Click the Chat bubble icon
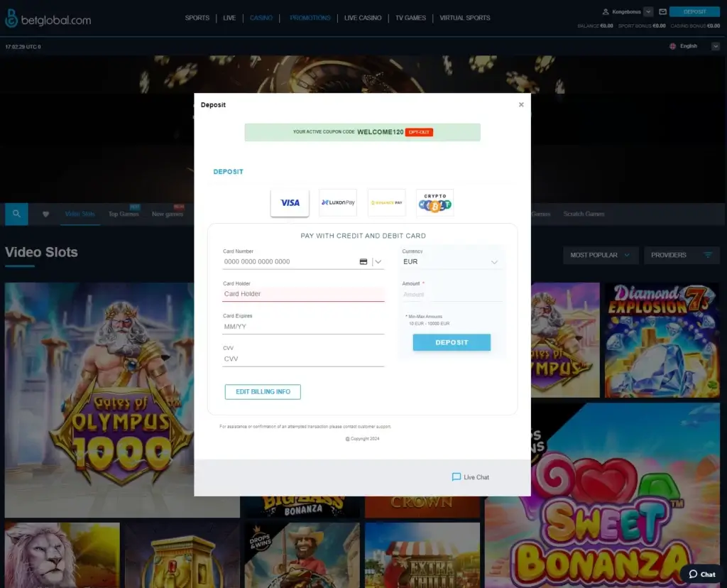The image size is (727, 588). 693,574
